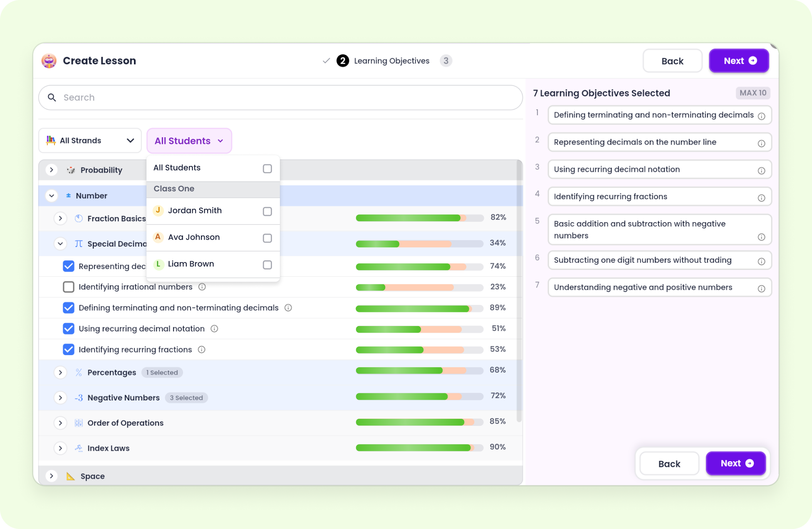This screenshot has height=529, width=812.
Task: Click info icon beside Identifying irrational numbers
Action: pos(202,287)
